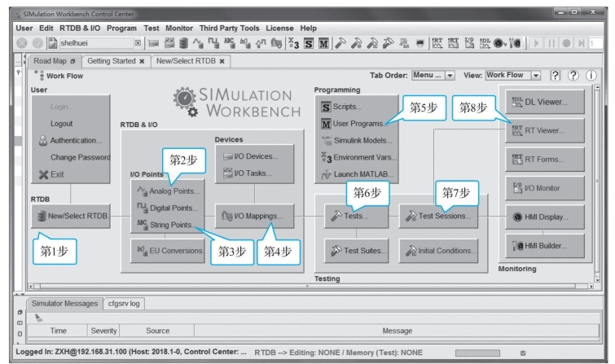Viewport: 615px width, 364px height.
Task: Open the HMI Display toolbar icon dropdown arrow
Action: pos(505,44)
